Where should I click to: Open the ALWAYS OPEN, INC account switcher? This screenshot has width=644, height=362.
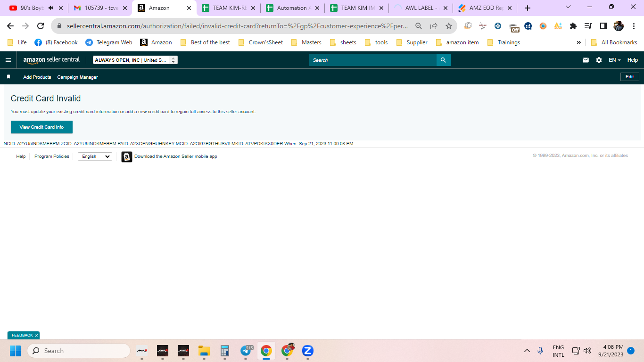click(x=135, y=60)
